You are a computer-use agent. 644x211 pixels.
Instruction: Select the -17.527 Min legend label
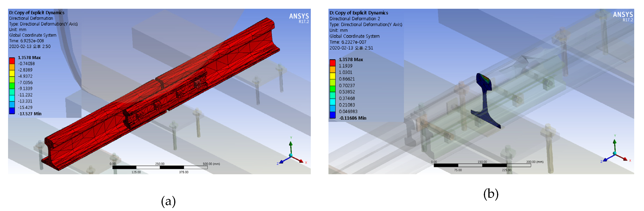tap(30, 114)
